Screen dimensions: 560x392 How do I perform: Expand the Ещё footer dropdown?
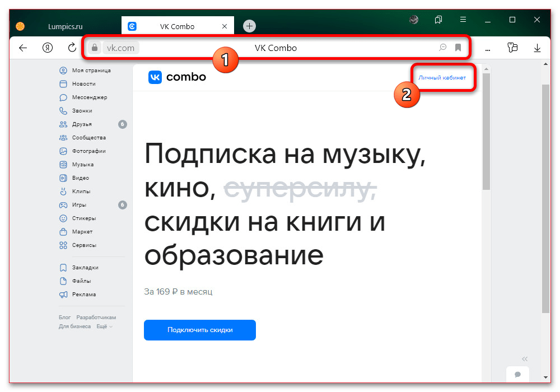click(104, 326)
